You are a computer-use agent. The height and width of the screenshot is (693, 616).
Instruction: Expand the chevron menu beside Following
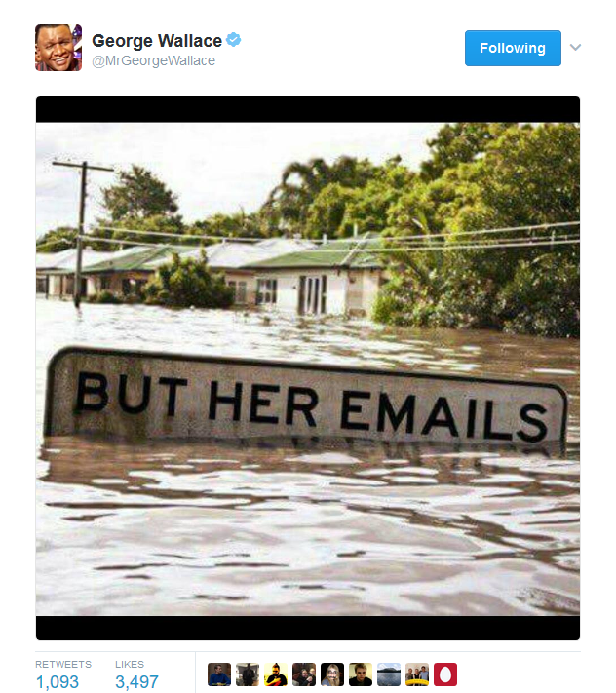pyautogui.click(x=575, y=48)
